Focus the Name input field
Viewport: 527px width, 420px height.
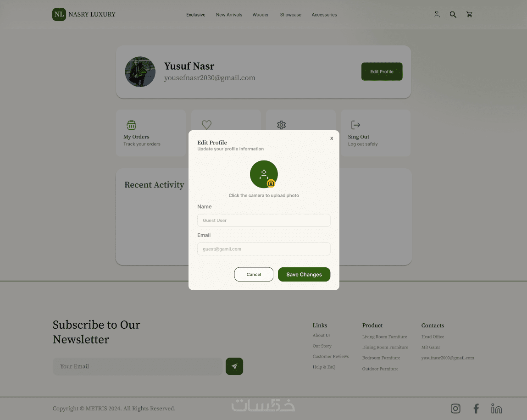tap(264, 221)
